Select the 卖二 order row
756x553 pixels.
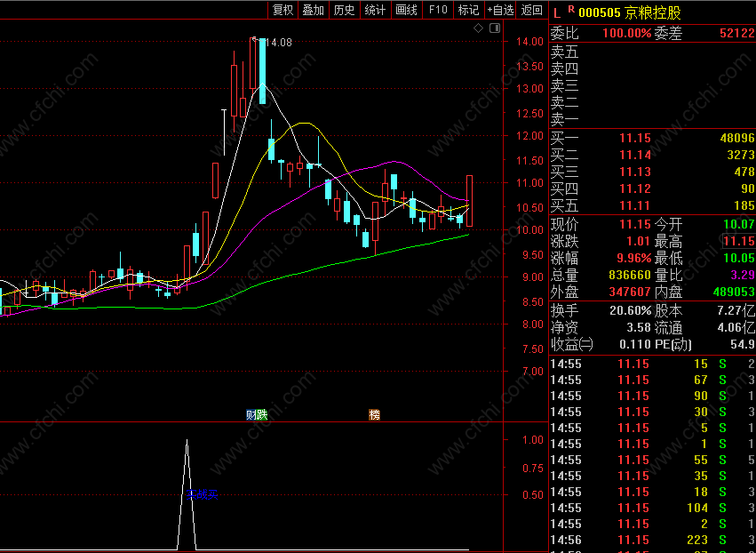(x=652, y=102)
